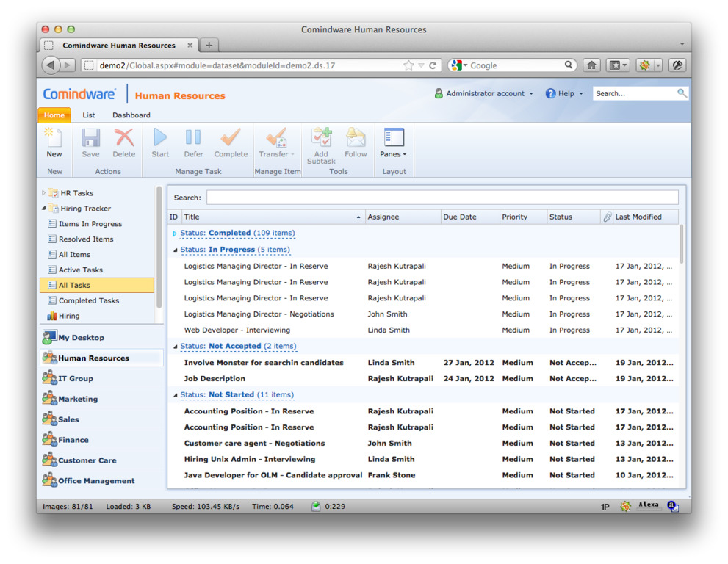Switch to the Home ribbon tab
Screen dimensions: 728x564
pos(54,115)
